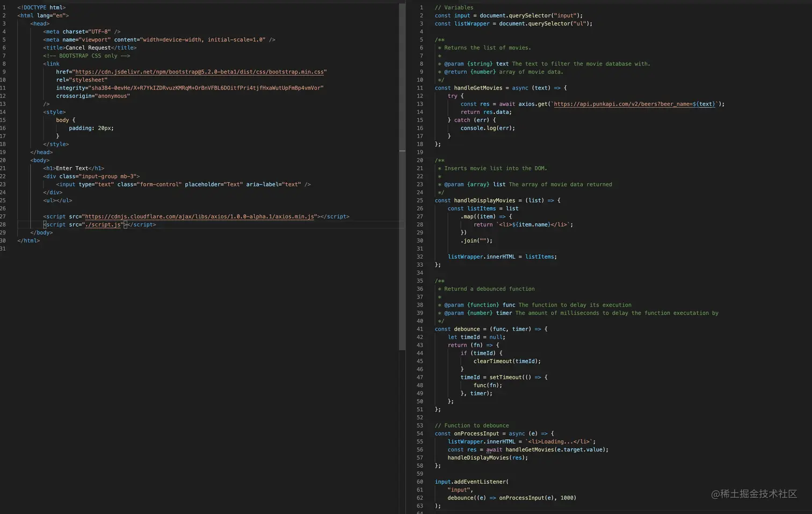Click the html lang="en" opening tag
Viewport: 812px width, 514px height.
tap(43, 16)
